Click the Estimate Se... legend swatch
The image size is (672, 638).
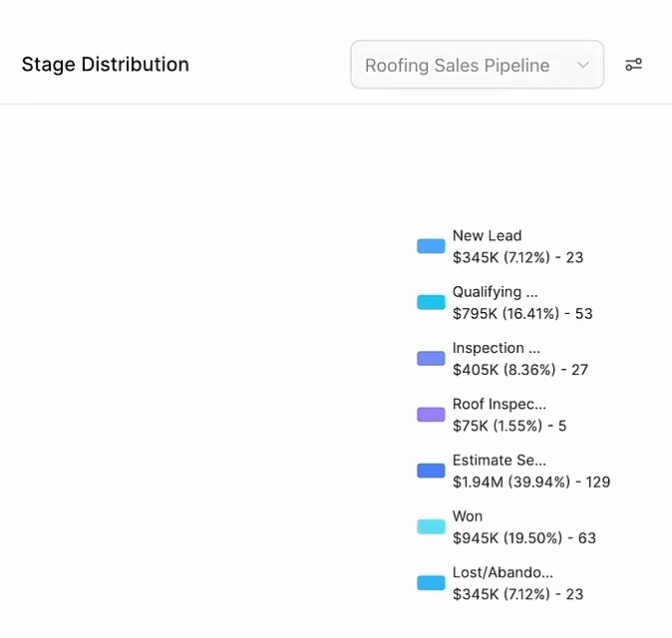point(431,471)
